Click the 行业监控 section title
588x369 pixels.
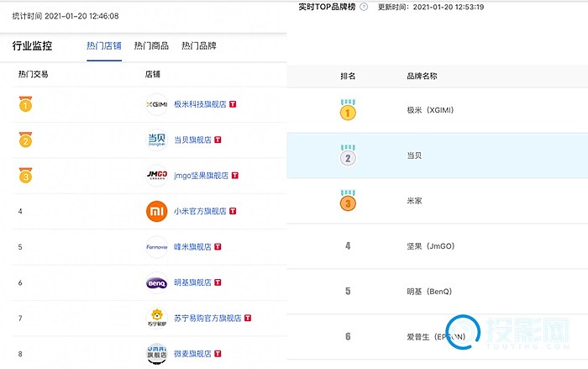(32, 45)
